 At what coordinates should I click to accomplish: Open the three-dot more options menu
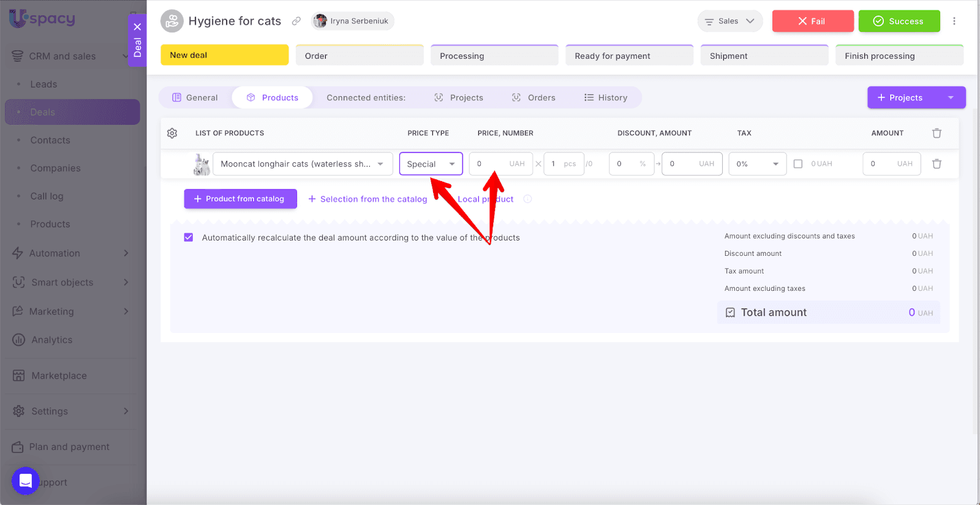954,21
